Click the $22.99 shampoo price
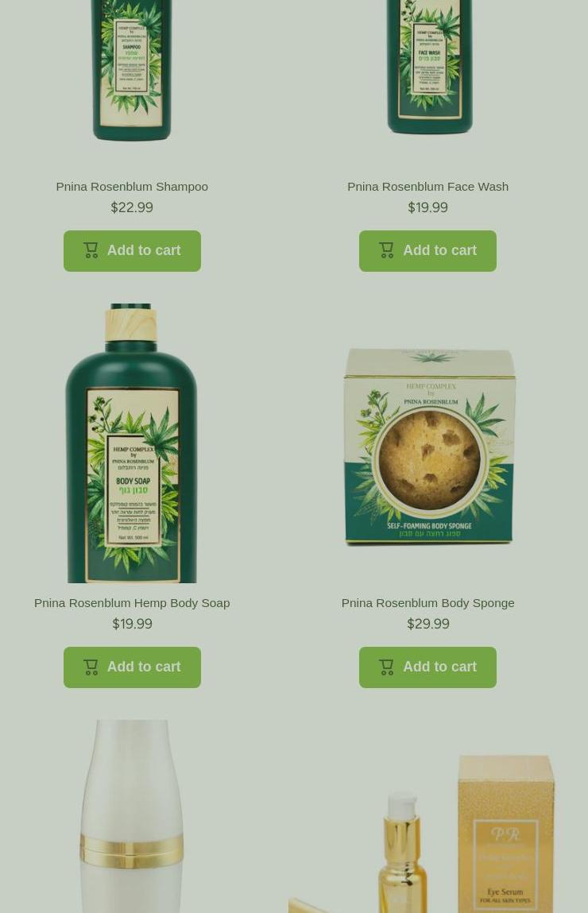The width and height of the screenshot is (588, 913). tap(132, 207)
